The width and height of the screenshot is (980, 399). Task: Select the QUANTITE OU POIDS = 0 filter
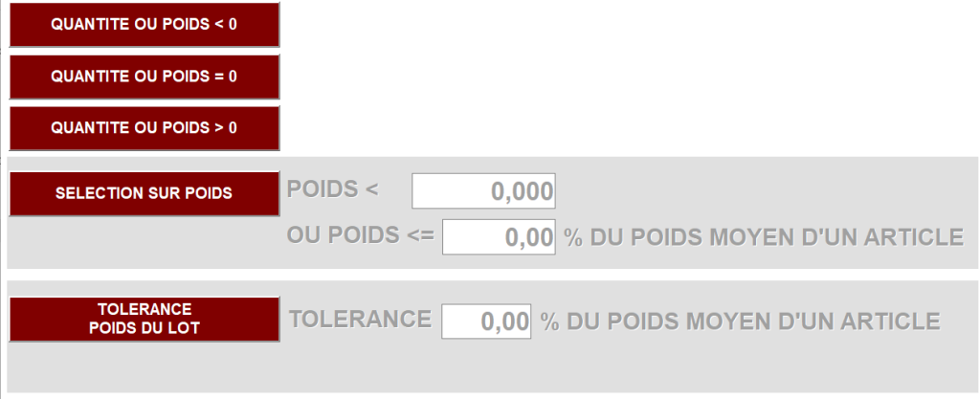point(144,77)
